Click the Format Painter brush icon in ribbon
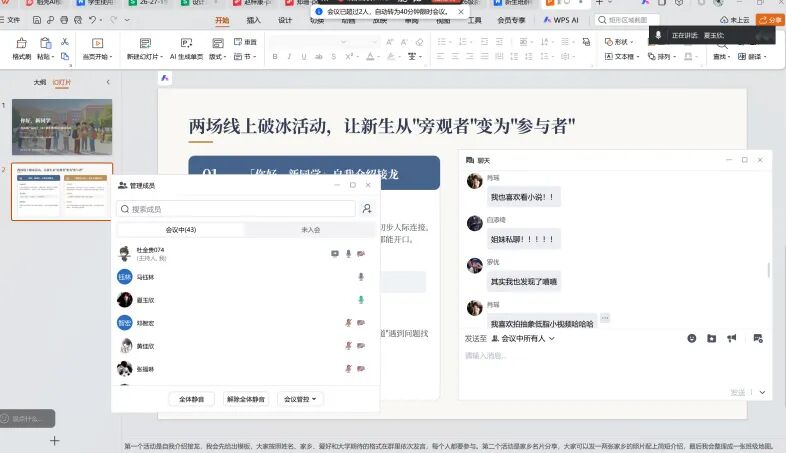 22,43
